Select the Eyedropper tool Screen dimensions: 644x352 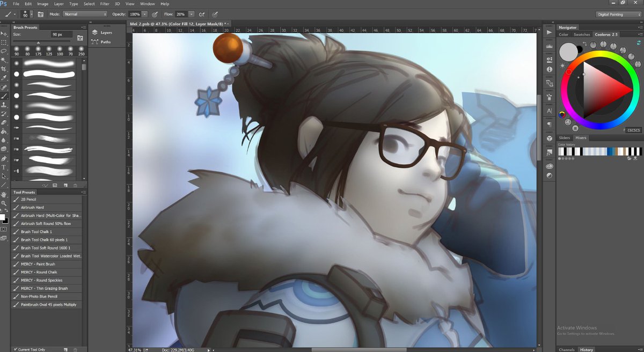point(4,78)
